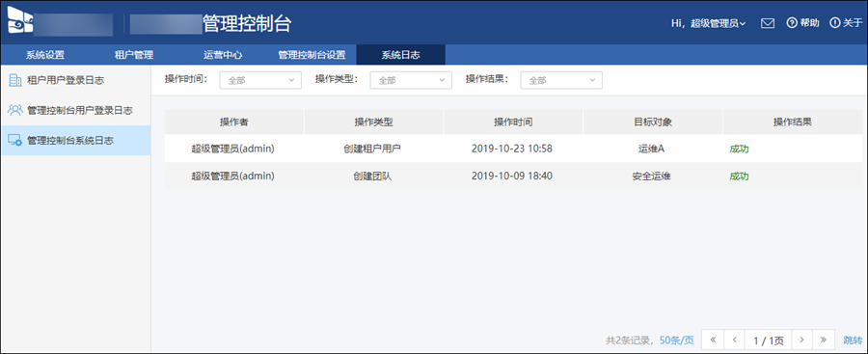
Task: Go to last page double-arrow button
Action: (824, 340)
